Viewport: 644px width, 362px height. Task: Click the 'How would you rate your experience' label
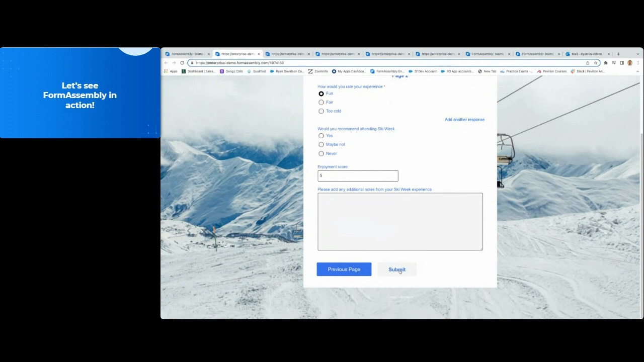(x=351, y=86)
